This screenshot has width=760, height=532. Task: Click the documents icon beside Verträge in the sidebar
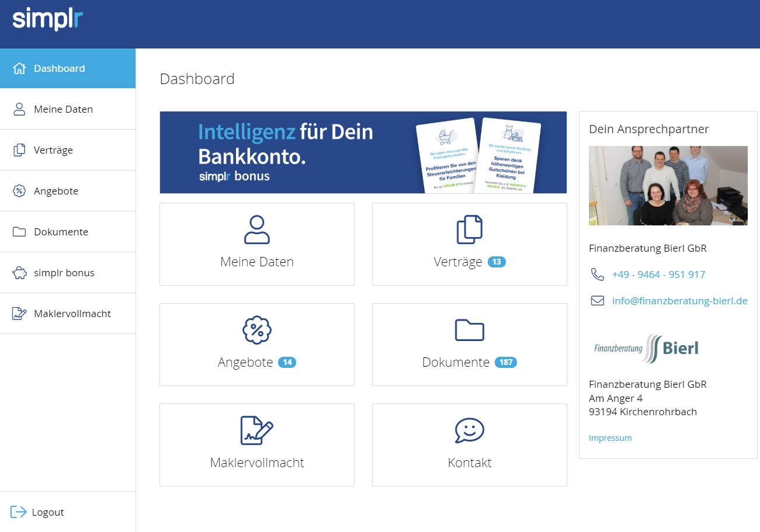coord(19,150)
